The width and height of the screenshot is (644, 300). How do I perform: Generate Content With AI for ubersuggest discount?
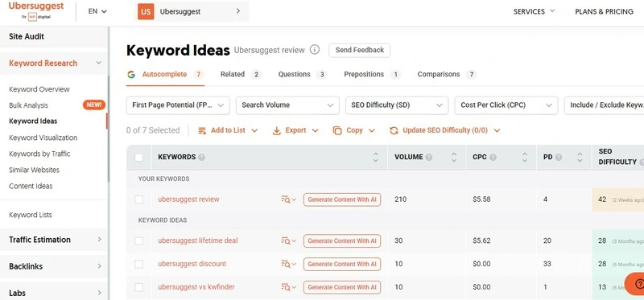[342, 264]
